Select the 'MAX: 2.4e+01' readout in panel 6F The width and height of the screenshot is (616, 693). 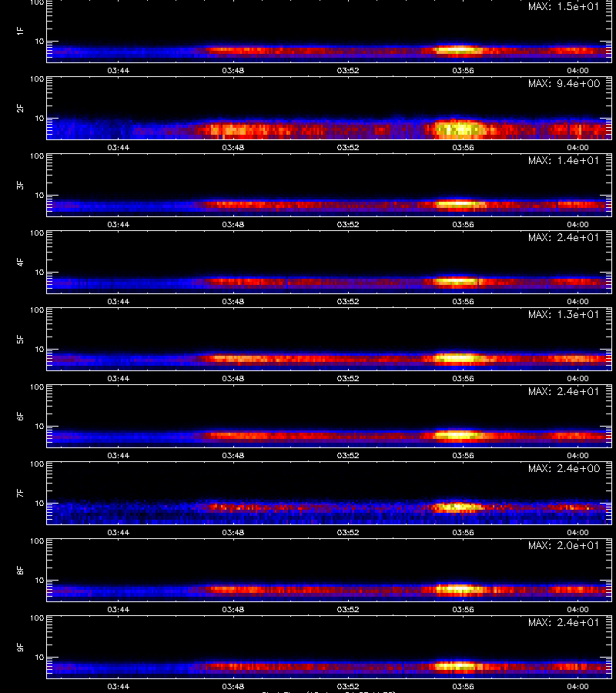[x=564, y=391]
